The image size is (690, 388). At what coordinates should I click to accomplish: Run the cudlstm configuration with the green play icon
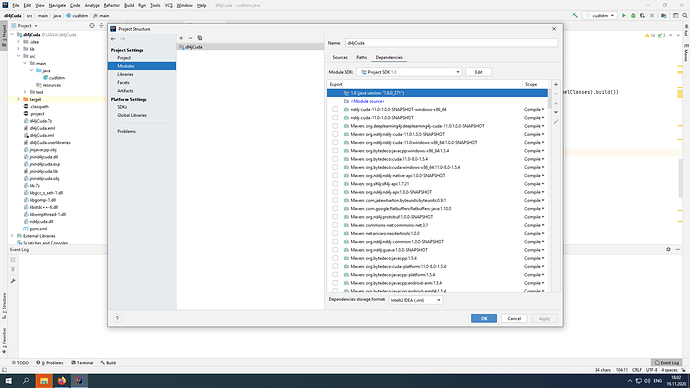pos(624,15)
